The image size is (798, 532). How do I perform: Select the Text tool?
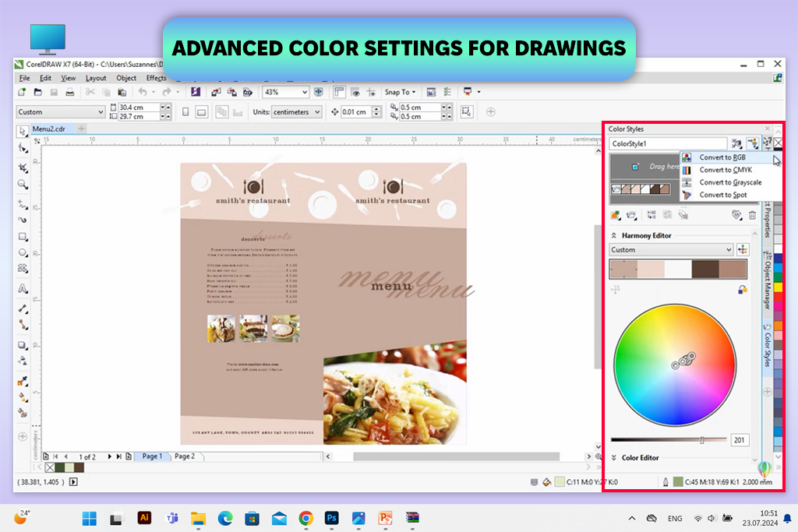click(x=23, y=288)
